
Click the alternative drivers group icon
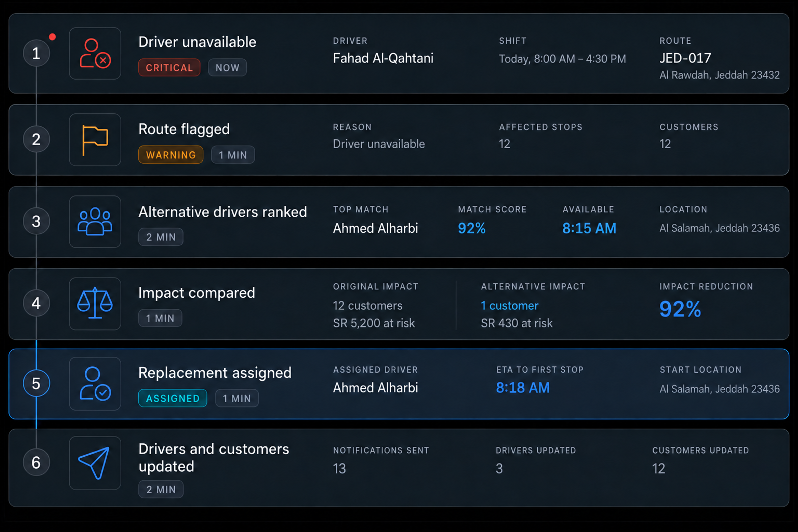pos(95,222)
